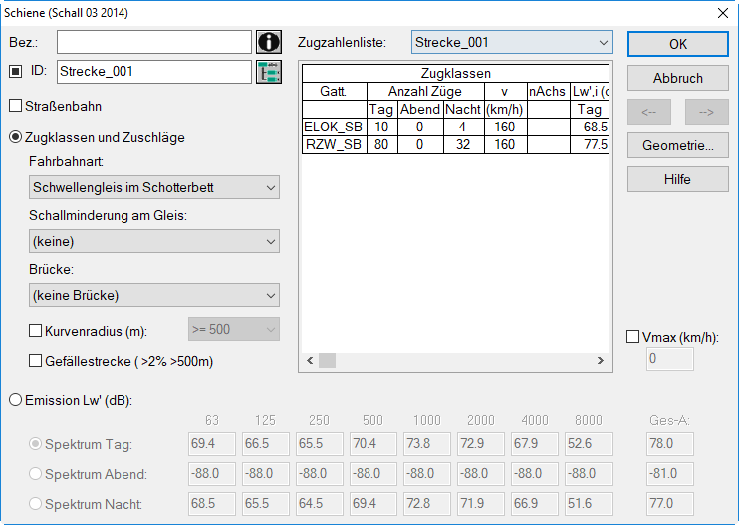Click the Gatt. column header

[x=334, y=91]
